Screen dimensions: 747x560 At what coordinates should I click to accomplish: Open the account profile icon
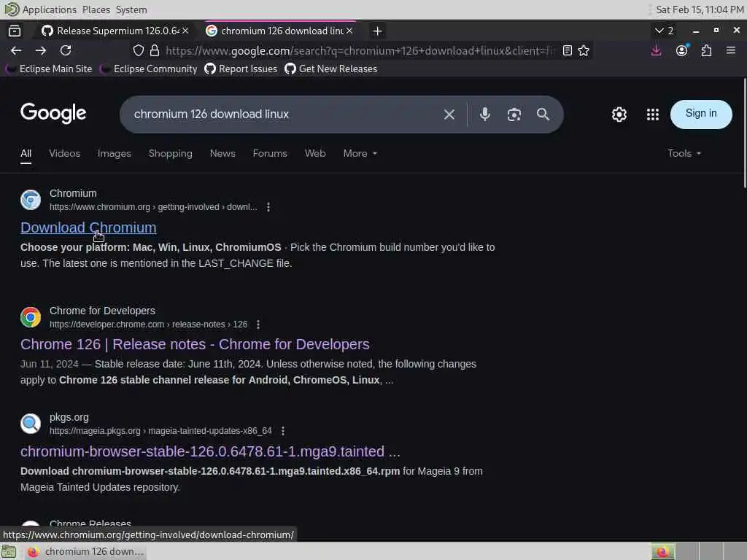click(x=682, y=50)
